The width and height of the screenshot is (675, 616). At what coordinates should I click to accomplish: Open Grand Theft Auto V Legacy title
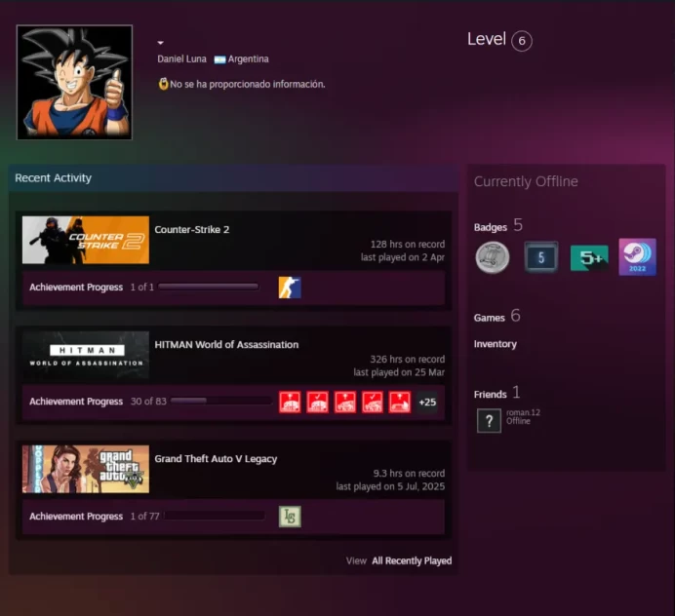click(x=216, y=459)
